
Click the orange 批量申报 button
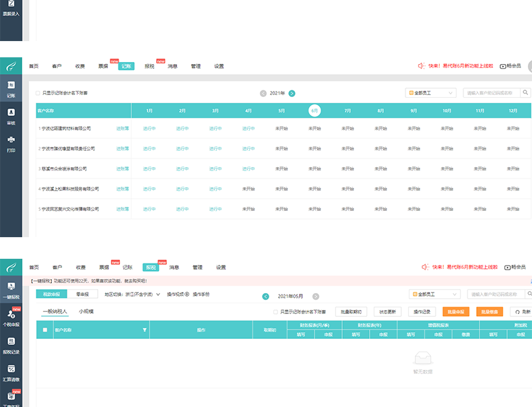pos(456,312)
